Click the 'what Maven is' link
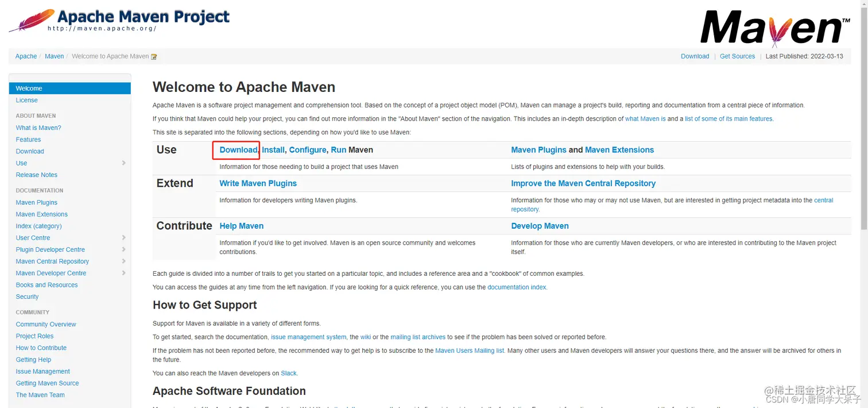Image resolution: width=868 pixels, height=408 pixels. (x=645, y=119)
